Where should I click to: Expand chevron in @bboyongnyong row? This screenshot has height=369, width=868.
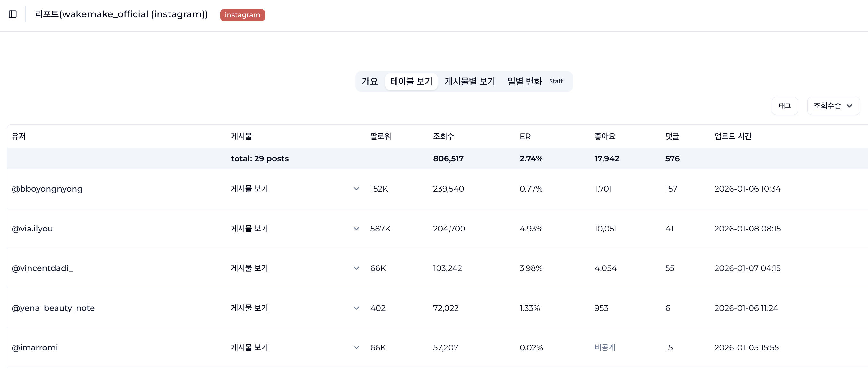click(356, 189)
